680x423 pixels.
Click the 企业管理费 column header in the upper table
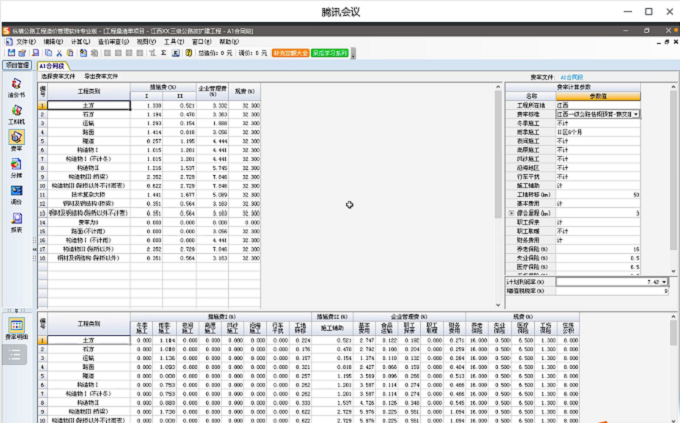pyautogui.click(x=212, y=91)
